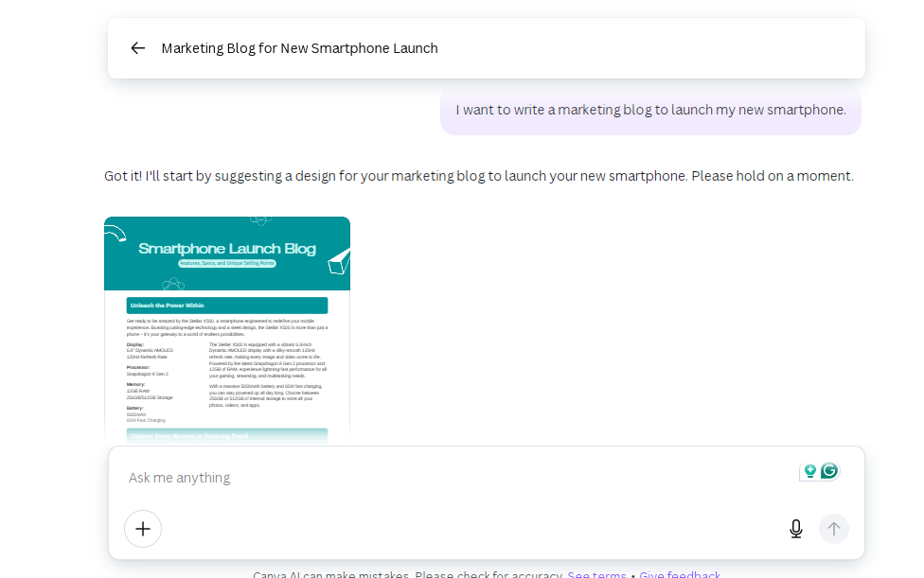
Task: Open the Grammarly G icon
Action: [829, 471]
